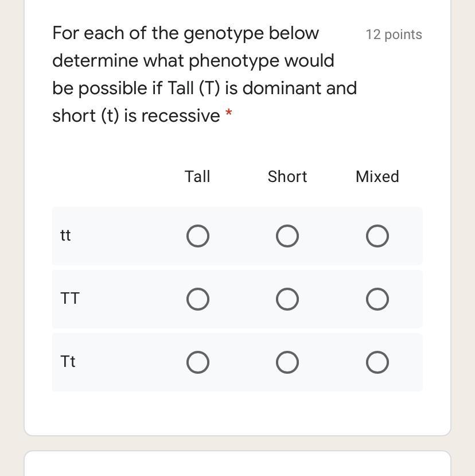Click the next question card below
Image resolution: width=475 pixels, height=476 pixels.
[x=237, y=464]
